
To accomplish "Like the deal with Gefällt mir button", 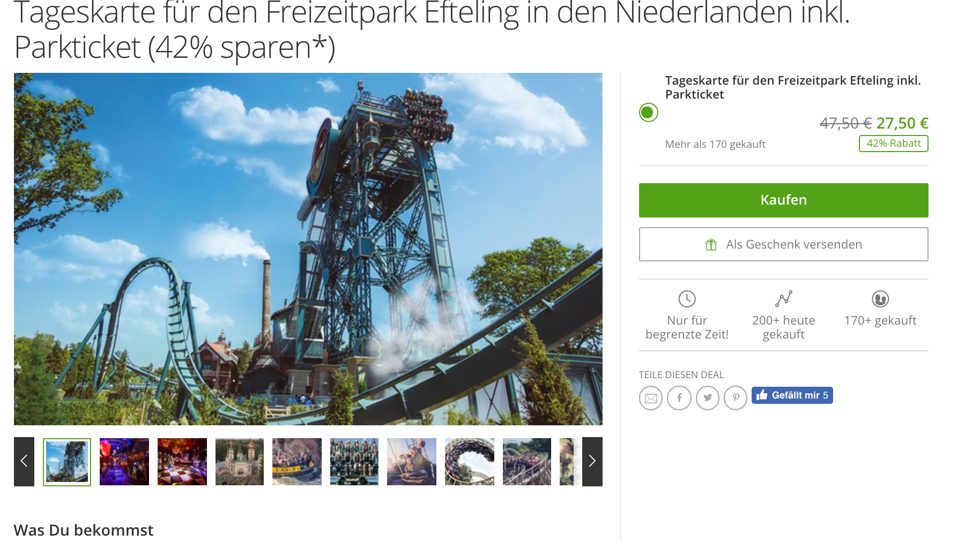I will coord(792,395).
